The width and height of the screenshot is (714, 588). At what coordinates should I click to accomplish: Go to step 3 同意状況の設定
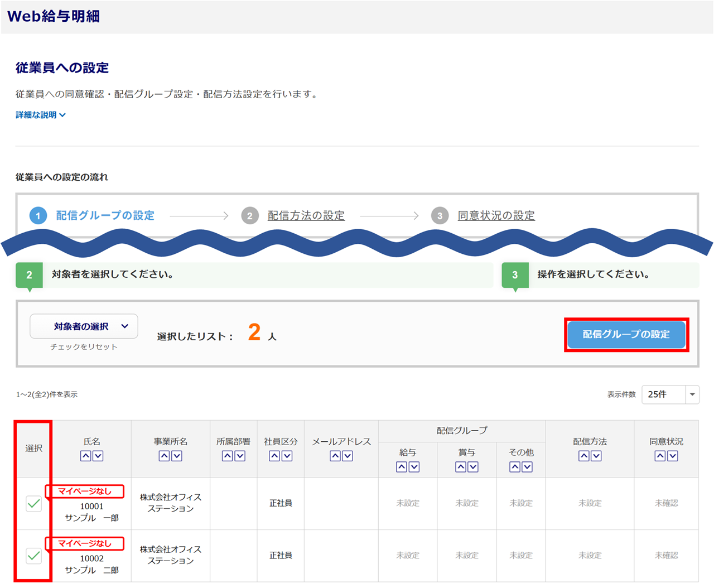496,215
